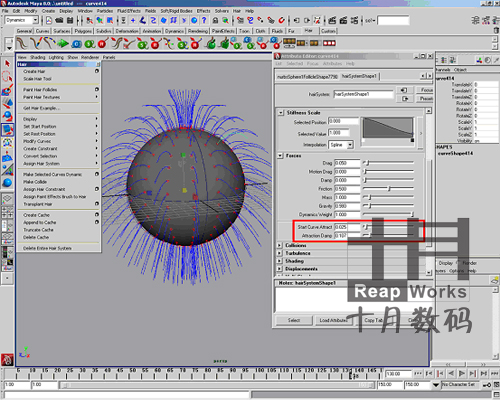This screenshot has width=500, height=400.
Task: Click the Show Manipulator tool icon
Action: [7, 169]
